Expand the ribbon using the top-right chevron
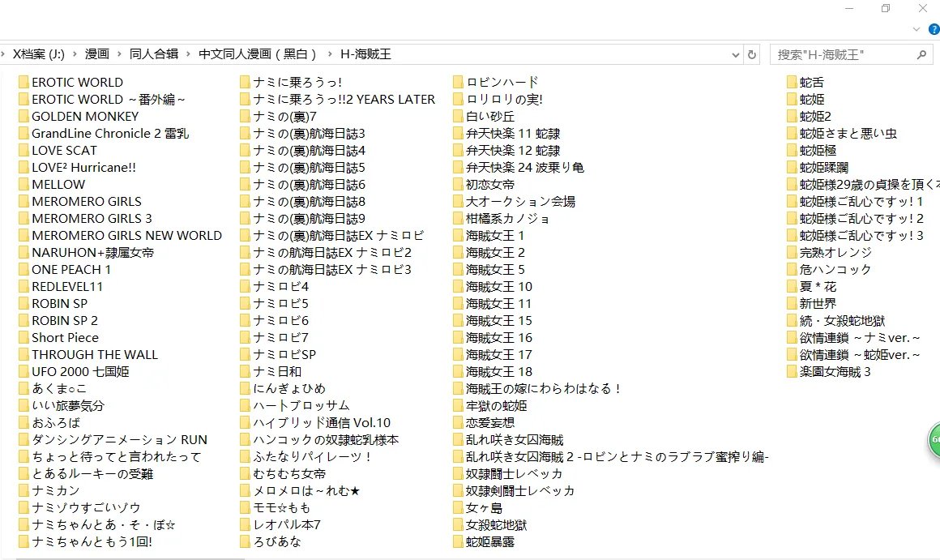The height and width of the screenshot is (560, 940). pyautogui.click(x=916, y=29)
